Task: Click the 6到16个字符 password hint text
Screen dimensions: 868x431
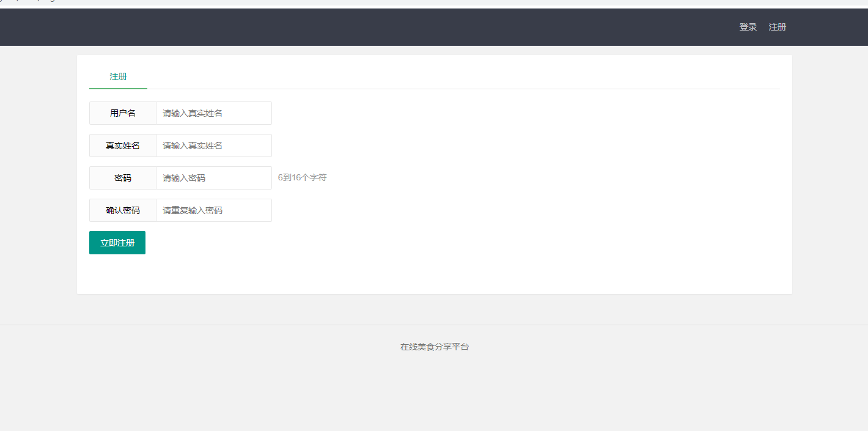Action: pyautogui.click(x=302, y=178)
